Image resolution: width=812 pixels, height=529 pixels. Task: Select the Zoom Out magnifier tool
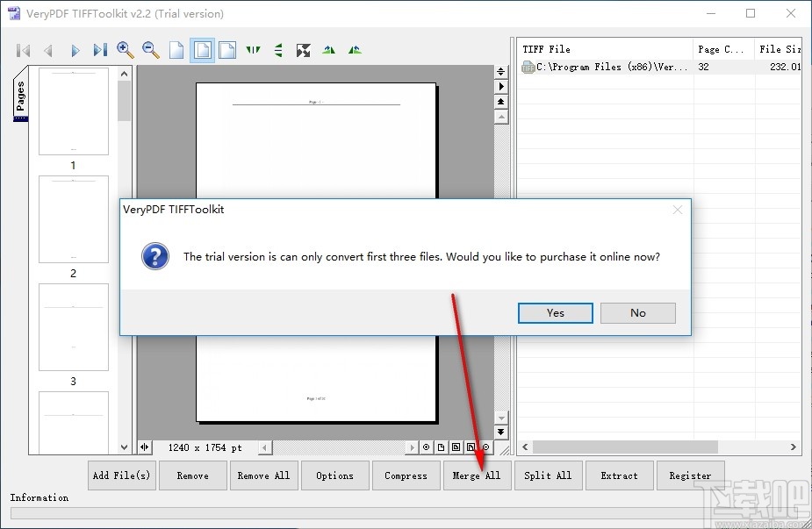click(150, 50)
